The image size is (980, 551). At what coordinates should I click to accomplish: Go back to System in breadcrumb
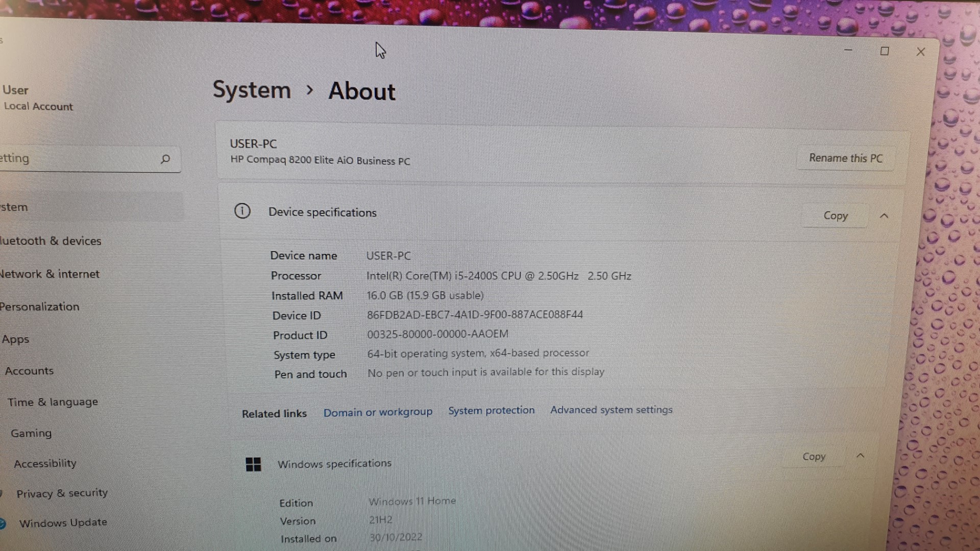pos(252,90)
